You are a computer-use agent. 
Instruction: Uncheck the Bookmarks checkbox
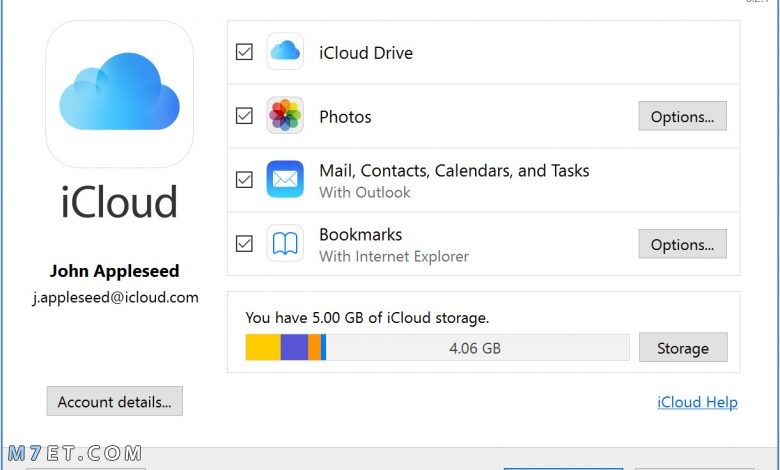pos(244,244)
